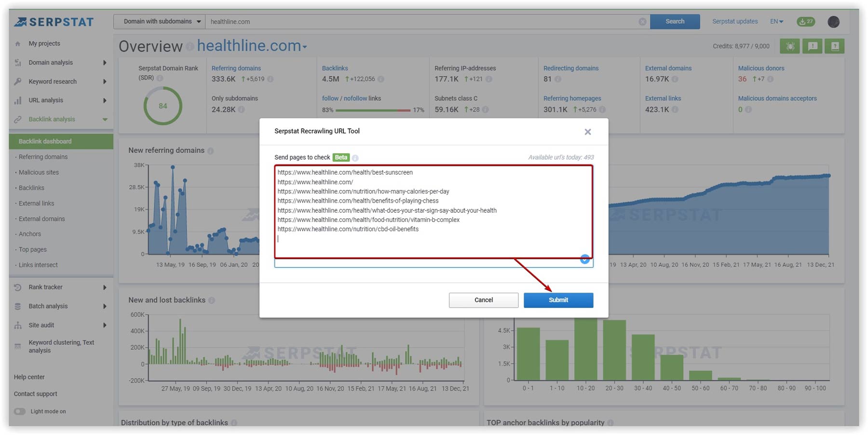The width and height of the screenshot is (868, 435).
Task: Open Keyword clustering, Text analysis item
Action: pyautogui.click(x=61, y=346)
